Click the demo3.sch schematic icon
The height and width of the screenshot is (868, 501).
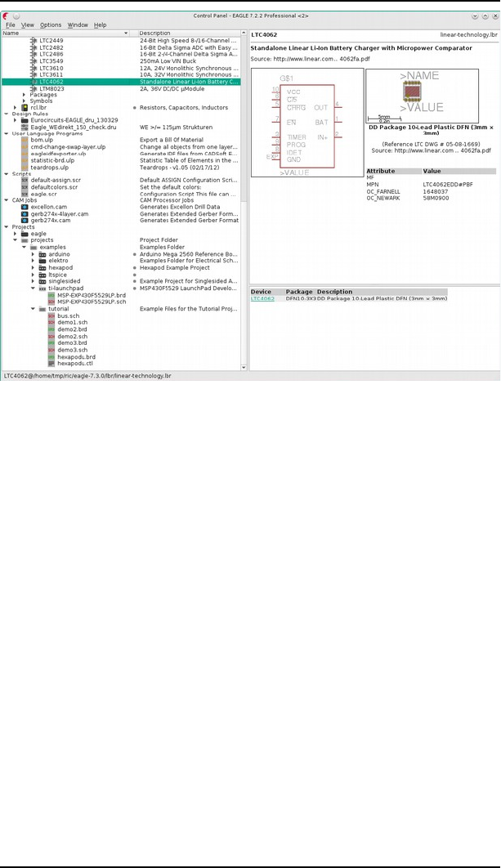tap(51, 350)
